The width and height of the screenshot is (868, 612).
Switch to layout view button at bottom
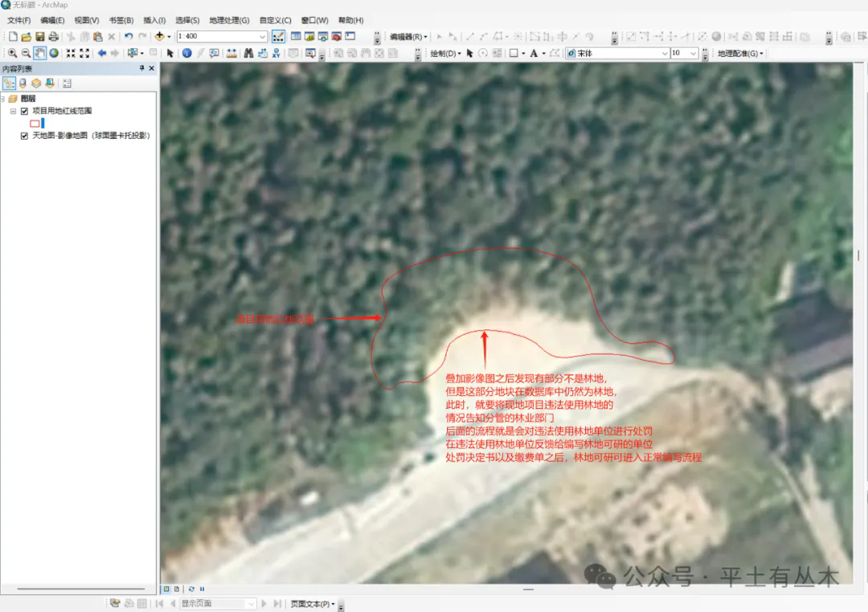click(176, 589)
